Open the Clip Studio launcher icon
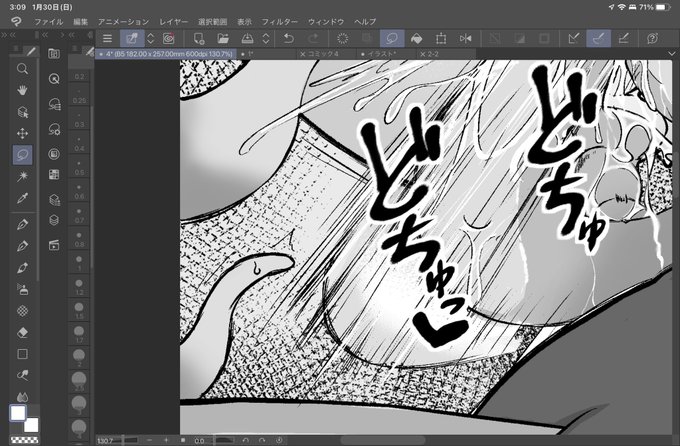This screenshot has width=680, height=446. (x=168, y=39)
